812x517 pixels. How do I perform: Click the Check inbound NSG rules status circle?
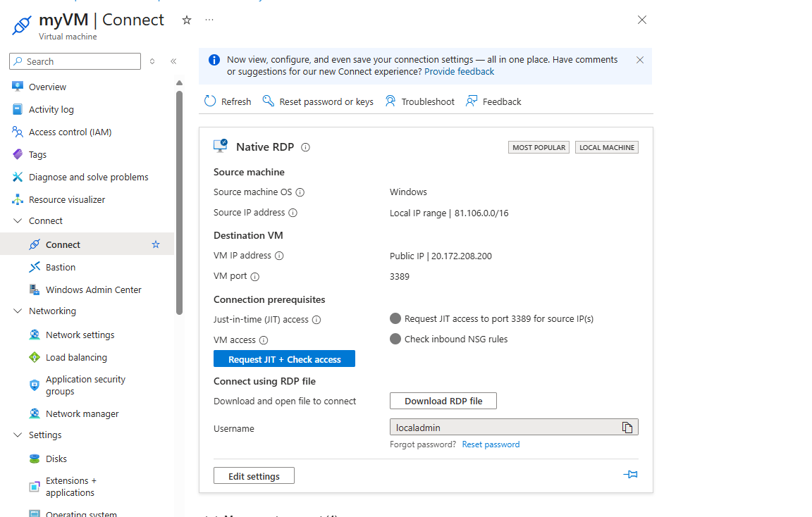[x=395, y=339]
